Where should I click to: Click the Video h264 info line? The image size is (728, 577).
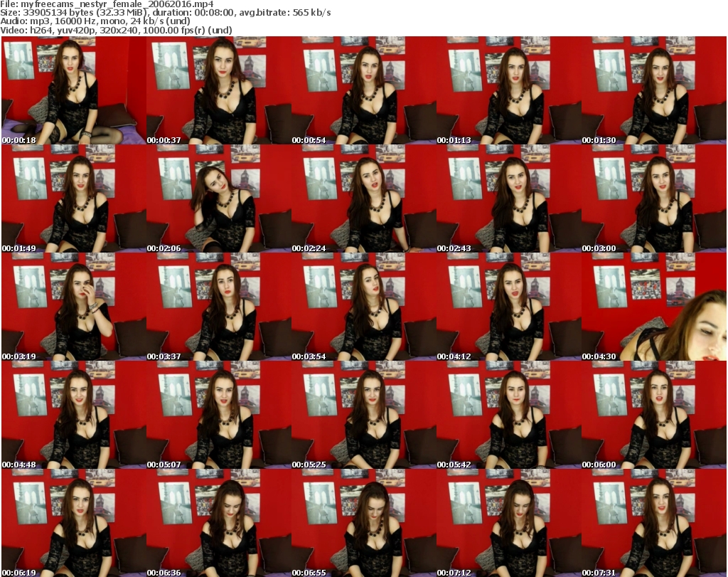[116, 30]
